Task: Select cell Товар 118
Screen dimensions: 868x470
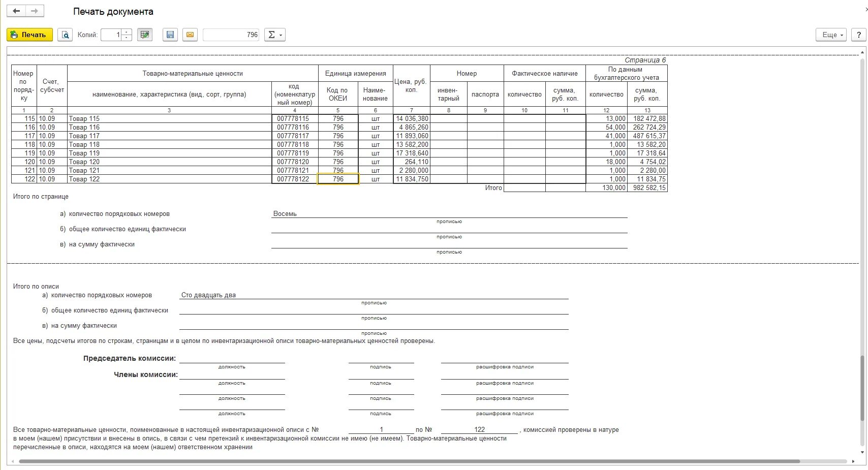Action: coord(170,144)
